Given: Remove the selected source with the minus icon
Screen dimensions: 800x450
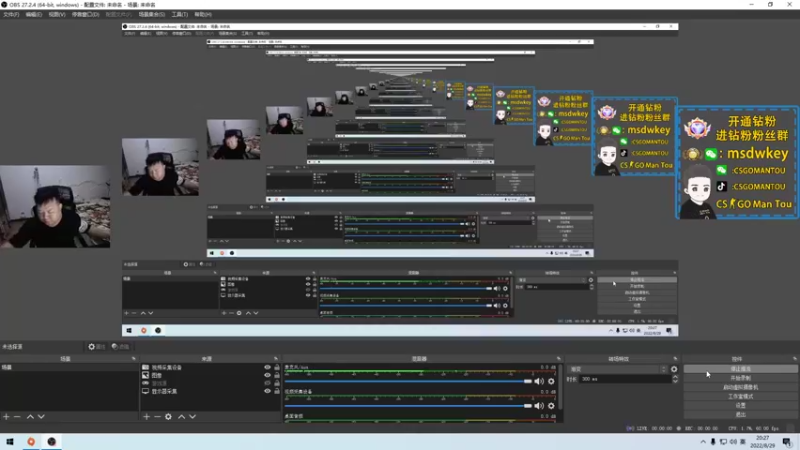Looking at the screenshot, I should click(157, 417).
